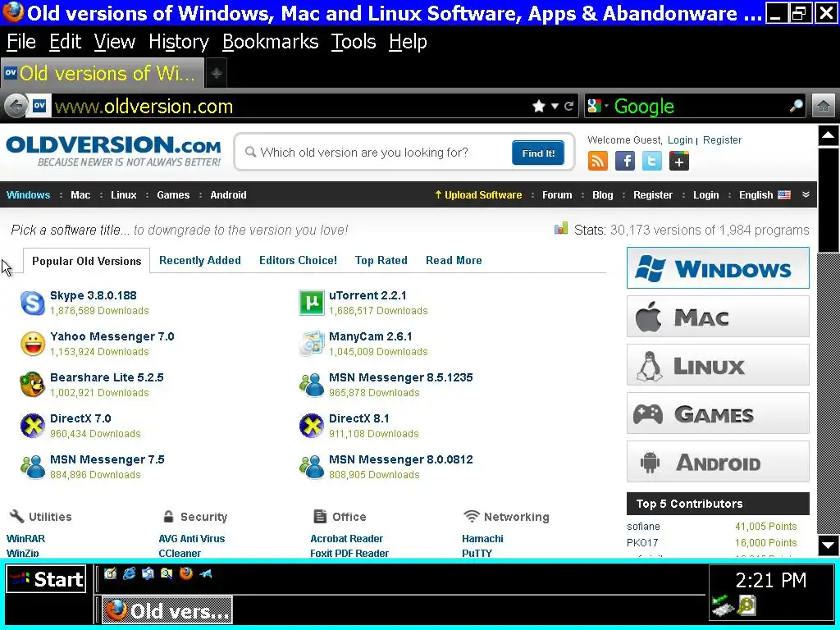Viewport: 840px width, 630px height.
Task: Click the Start button on taskbar
Action: [x=46, y=579]
